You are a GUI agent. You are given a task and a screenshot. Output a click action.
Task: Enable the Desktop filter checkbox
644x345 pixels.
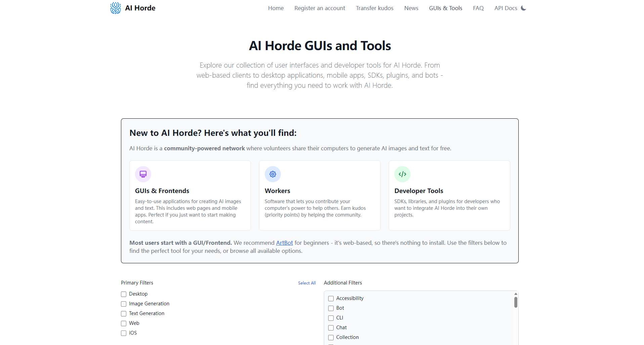click(x=124, y=294)
